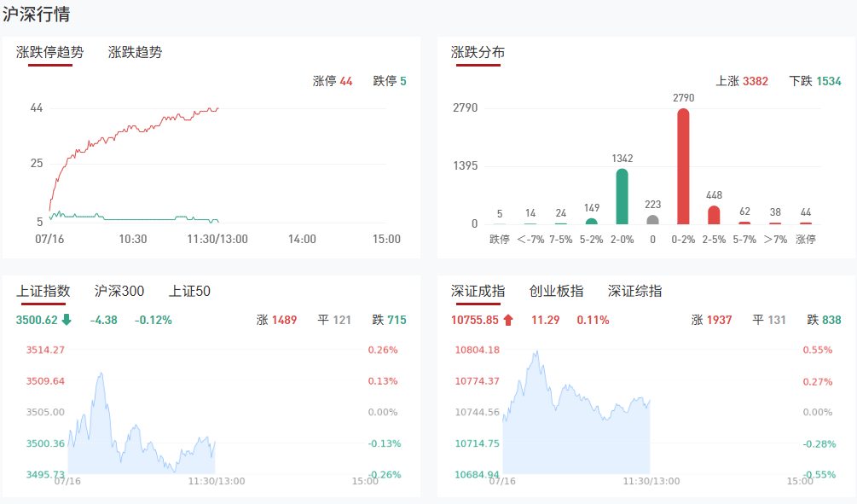Image resolution: width=857 pixels, height=504 pixels.
Task: Select the 创业板指 tab
Action: (x=556, y=291)
